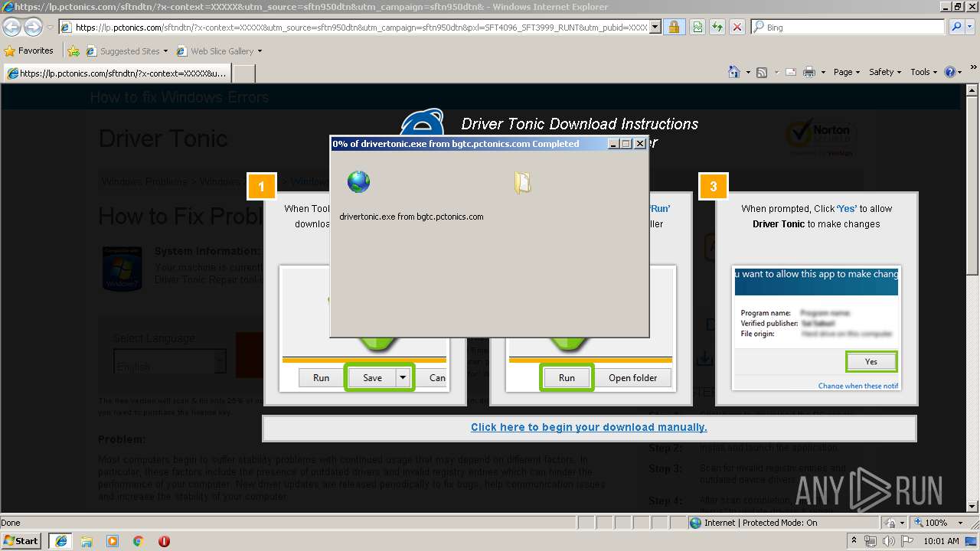Open a new blank tab
Viewport: 980px width, 551px height.
point(243,73)
